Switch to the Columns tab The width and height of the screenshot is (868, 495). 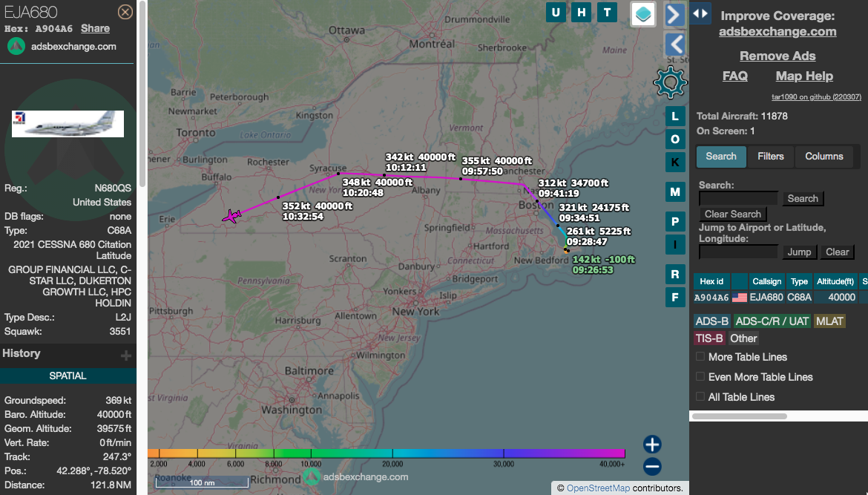coord(823,156)
